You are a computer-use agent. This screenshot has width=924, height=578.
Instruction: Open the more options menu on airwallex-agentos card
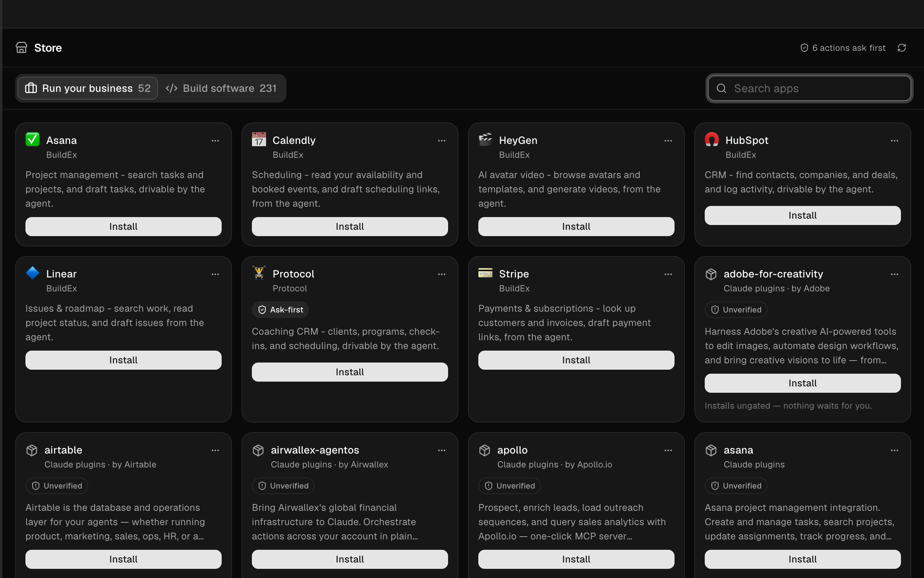[x=442, y=450]
